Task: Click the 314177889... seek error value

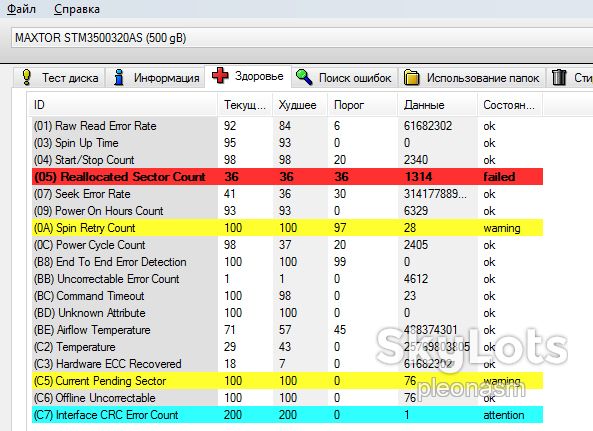Action: pos(435,194)
